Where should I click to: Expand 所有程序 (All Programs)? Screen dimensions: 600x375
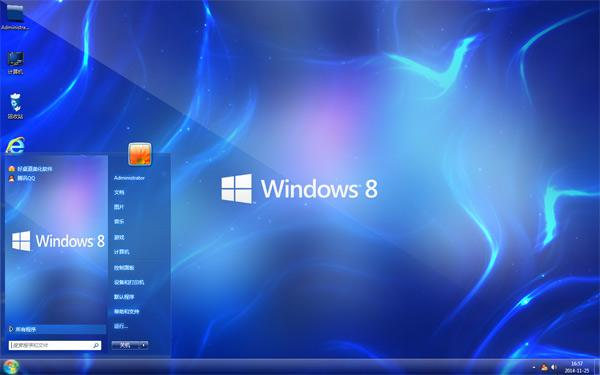(x=57, y=329)
